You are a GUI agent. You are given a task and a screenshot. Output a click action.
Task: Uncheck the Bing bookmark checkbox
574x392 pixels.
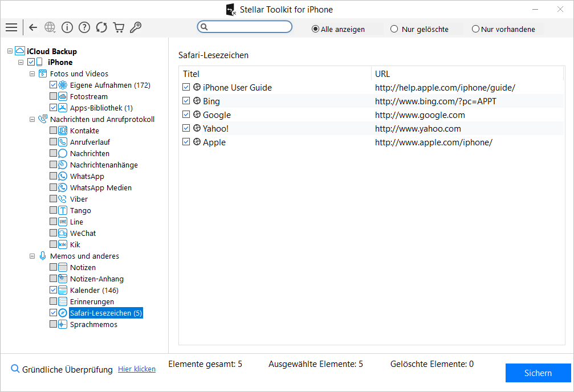pyautogui.click(x=186, y=101)
